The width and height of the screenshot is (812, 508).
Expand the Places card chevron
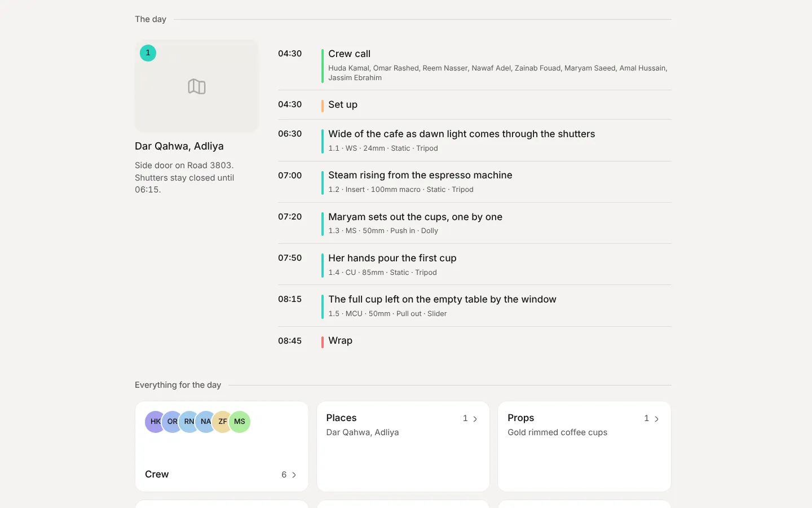(475, 419)
